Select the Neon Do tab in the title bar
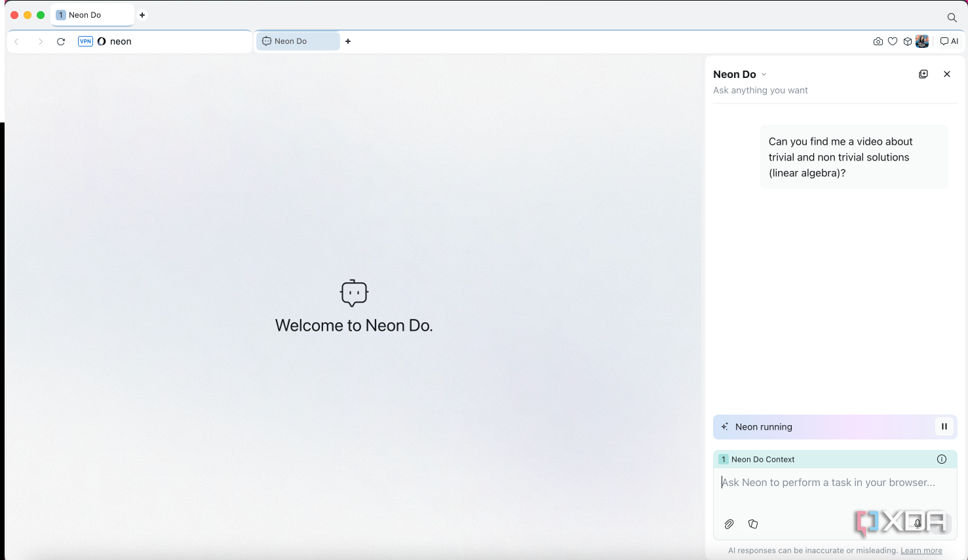Screen dimensions: 968x560 (92, 15)
